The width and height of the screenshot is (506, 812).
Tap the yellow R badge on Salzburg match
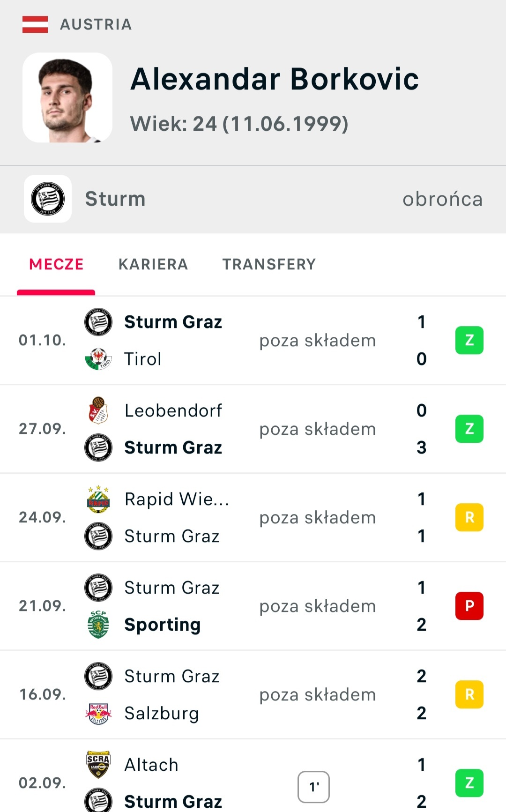tap(469, 694)
